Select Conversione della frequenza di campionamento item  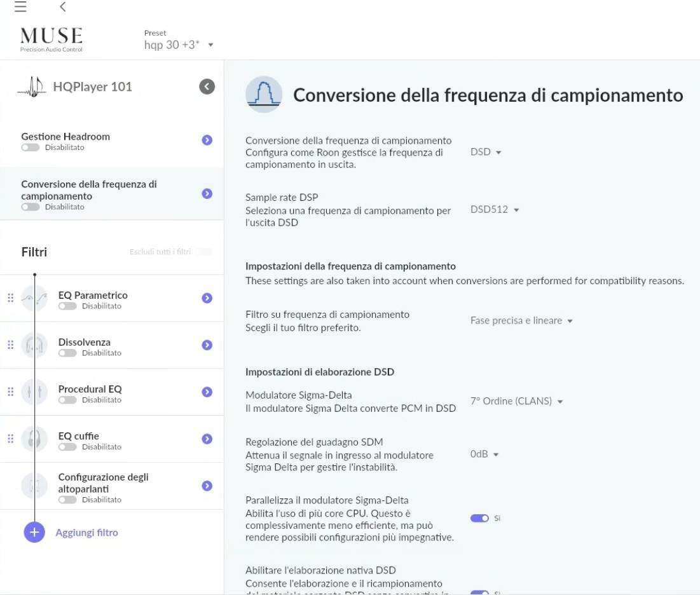click(89, 190)
